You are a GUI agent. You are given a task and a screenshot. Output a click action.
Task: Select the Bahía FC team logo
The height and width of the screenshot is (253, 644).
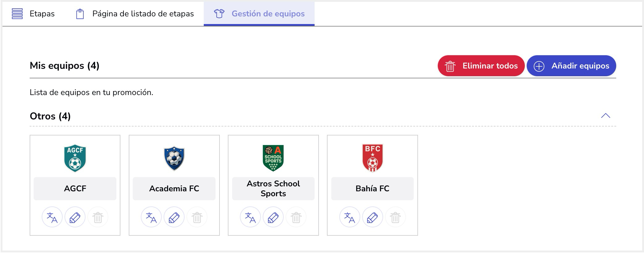373,158
